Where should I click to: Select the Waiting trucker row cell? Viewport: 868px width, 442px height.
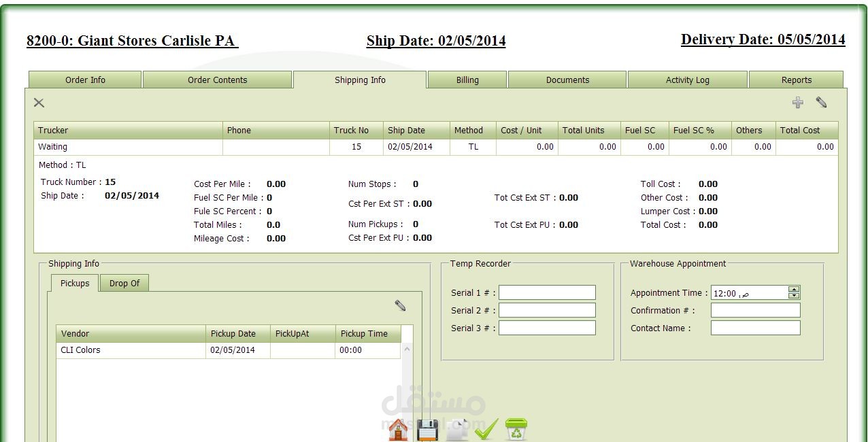click(128, 147)
